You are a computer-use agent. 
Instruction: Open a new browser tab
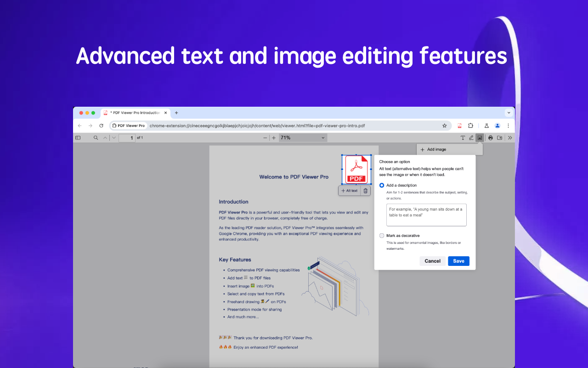[176, 113]
